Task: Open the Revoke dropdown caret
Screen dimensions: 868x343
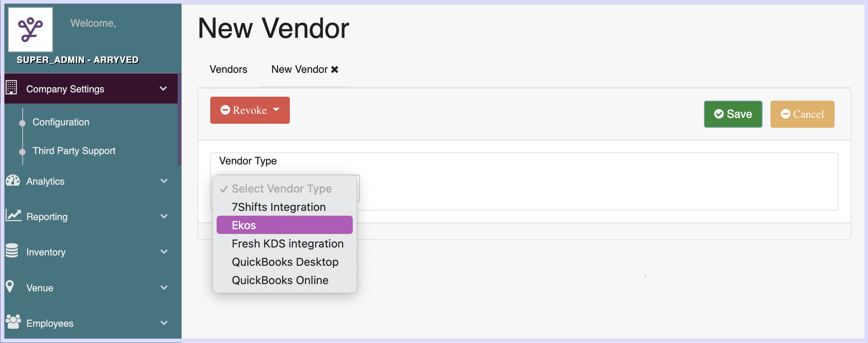Action: click(276, 110)
